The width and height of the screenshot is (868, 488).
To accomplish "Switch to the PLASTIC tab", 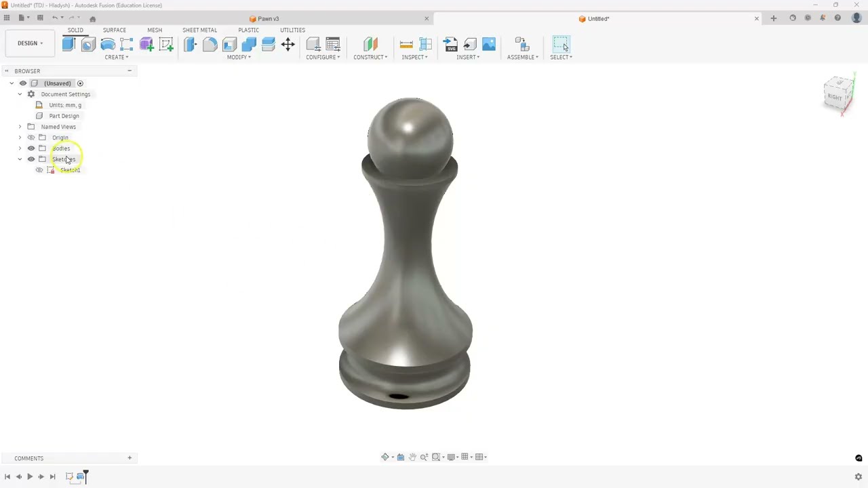I will pyautogui.click(x=248, y=30).
